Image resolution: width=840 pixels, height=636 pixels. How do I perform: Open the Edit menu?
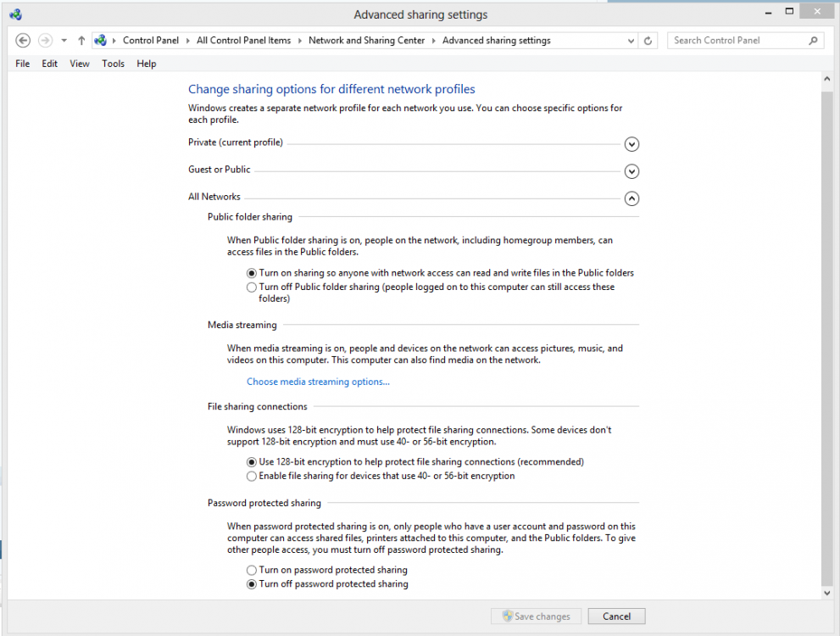(x=49, y=64)
